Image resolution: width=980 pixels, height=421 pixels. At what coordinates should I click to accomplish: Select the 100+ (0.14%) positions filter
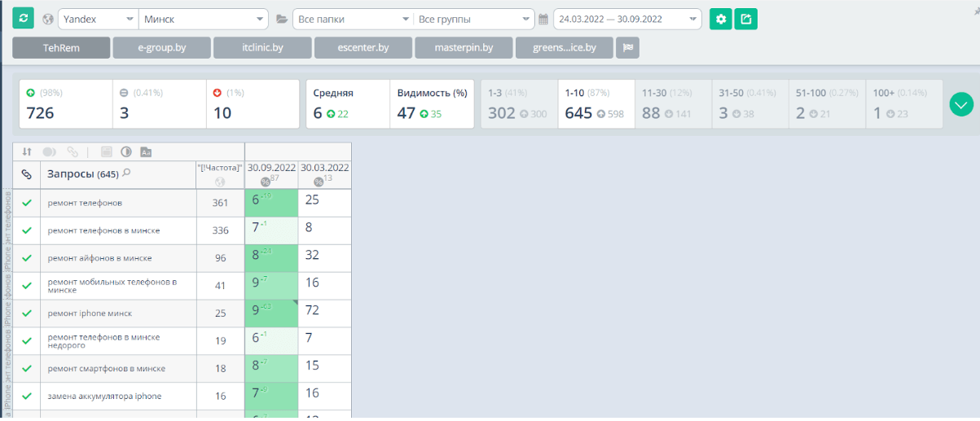click(904, 104)
